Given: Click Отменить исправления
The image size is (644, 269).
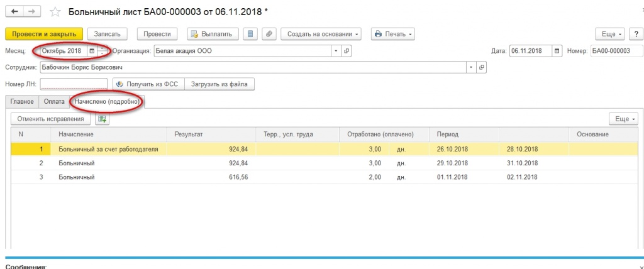Looking at the screenshot, I should coord(50,119).
